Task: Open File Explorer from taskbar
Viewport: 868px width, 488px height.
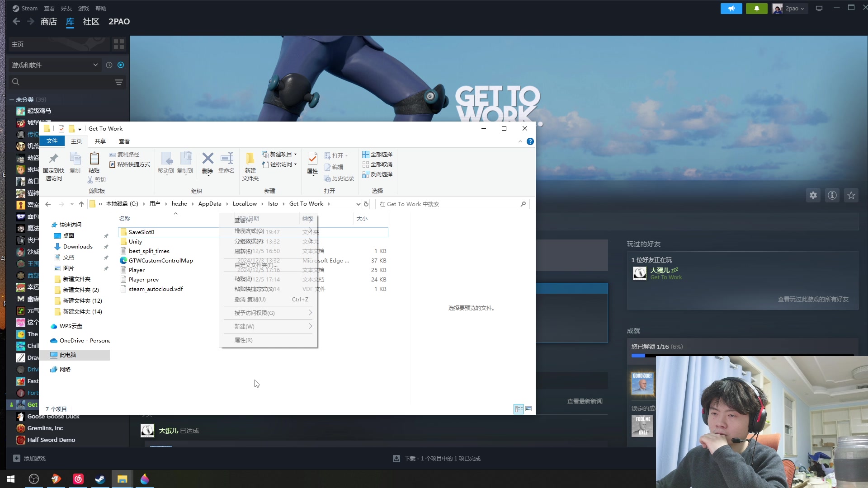Action: pos(122,479)
